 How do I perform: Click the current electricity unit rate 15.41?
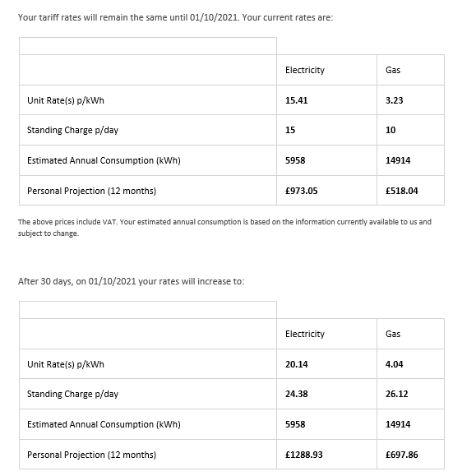(296, 100)
